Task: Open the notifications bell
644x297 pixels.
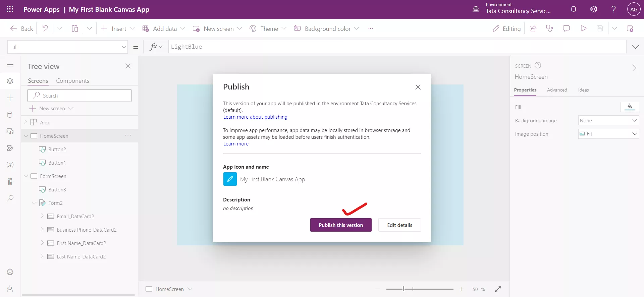Action: [574, 9]
